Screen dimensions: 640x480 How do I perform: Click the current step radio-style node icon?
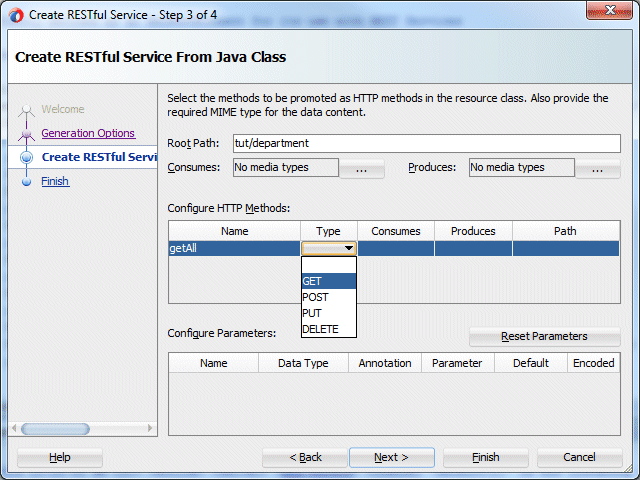point(27,157)
